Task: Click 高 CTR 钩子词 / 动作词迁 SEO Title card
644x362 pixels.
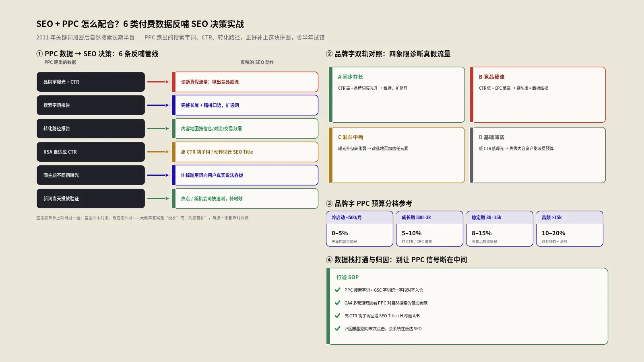Action: (x=245, y=152)
